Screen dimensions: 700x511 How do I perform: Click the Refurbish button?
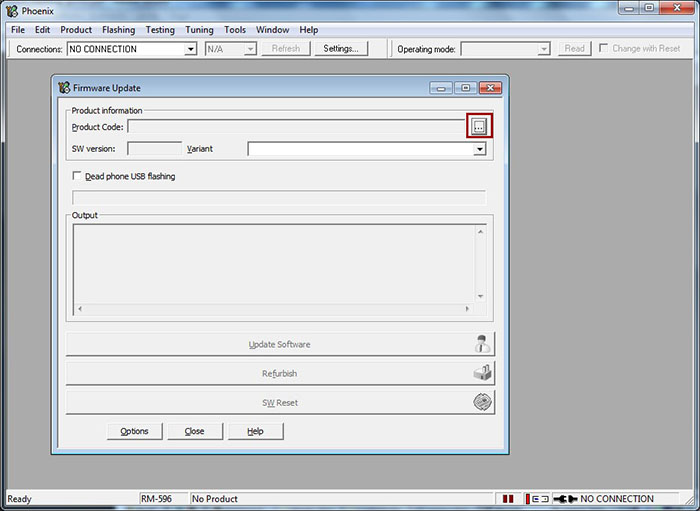(x=280, y=373)
